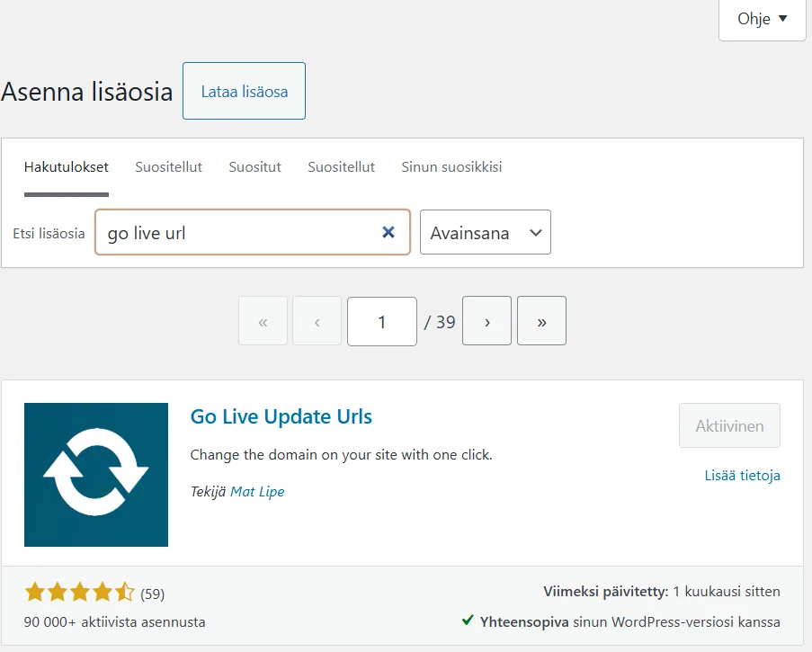This screenshot has width=812, height=652.
Task: Open the Ohje help dropdown
Action: coord(762,19)
